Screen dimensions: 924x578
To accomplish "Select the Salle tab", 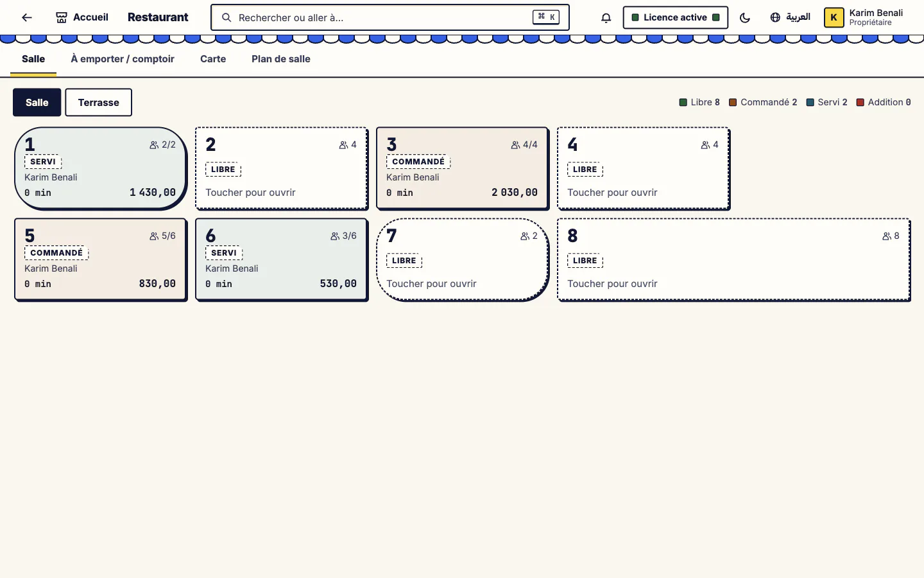I will coord(33,59).
